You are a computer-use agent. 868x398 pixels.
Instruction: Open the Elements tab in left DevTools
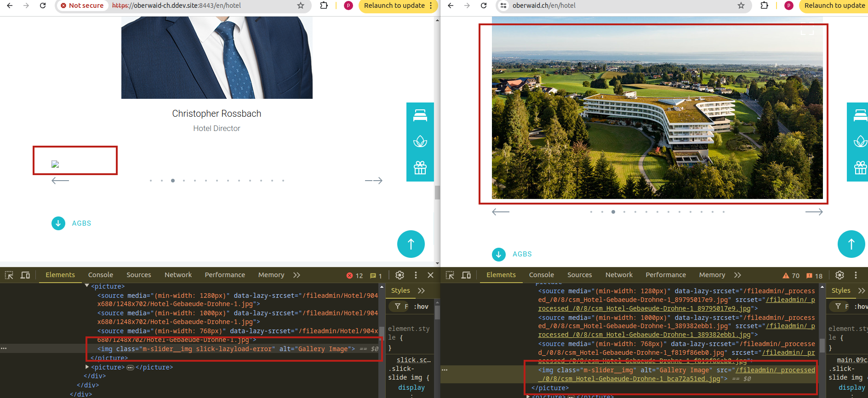pyautogui.click(x=60, y=275)
